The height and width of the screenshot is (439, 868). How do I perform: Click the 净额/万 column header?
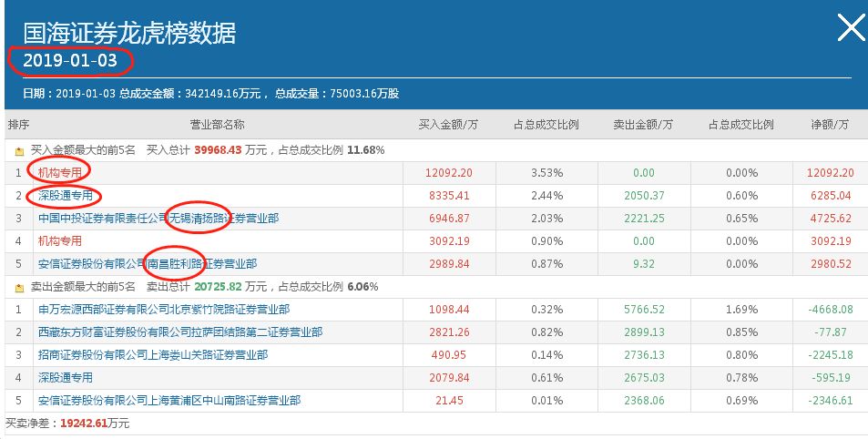coord(830,125)
